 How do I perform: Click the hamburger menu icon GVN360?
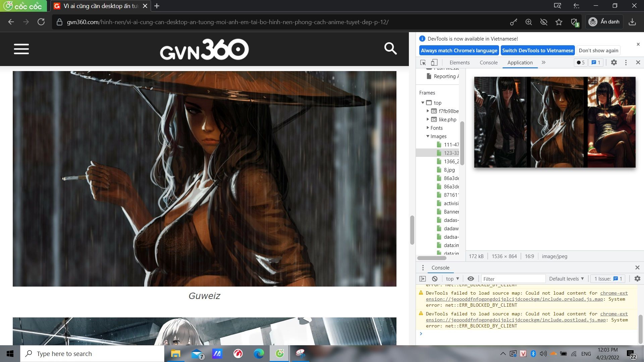point(21,49)
